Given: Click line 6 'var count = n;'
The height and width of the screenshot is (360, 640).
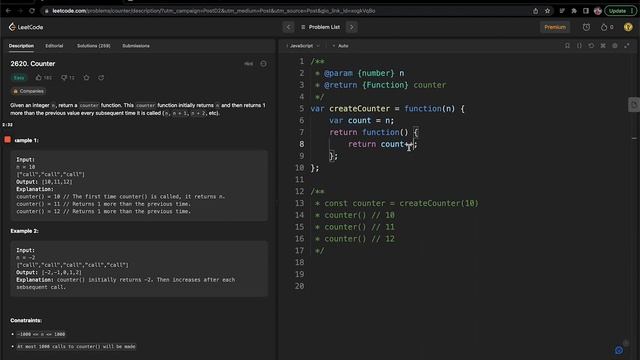Looking at the screenshot, I should coord(362,120).
